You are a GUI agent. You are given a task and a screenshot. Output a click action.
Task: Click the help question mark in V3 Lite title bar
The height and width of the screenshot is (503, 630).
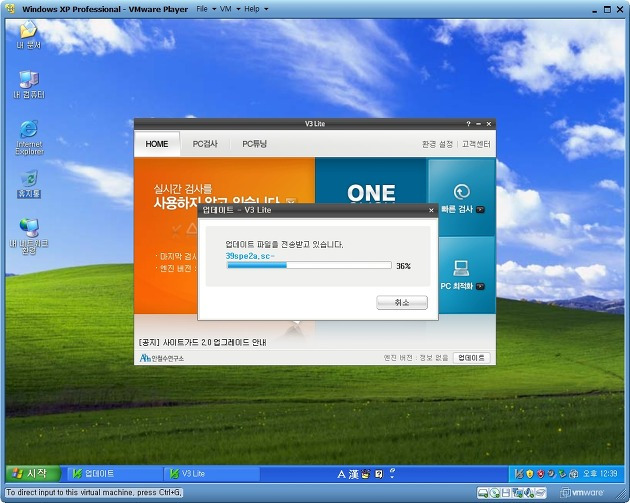coord(468,124)
